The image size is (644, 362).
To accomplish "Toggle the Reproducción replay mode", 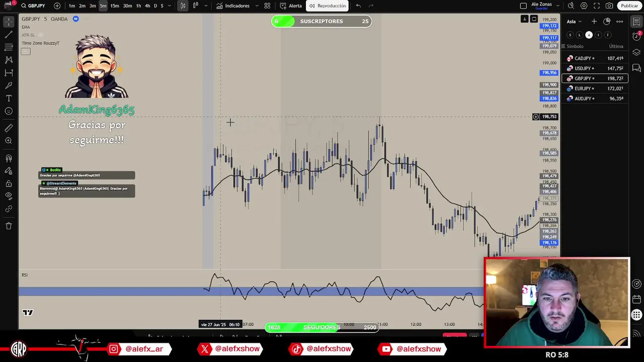I will pyautogui.click(x=328, y=6).
